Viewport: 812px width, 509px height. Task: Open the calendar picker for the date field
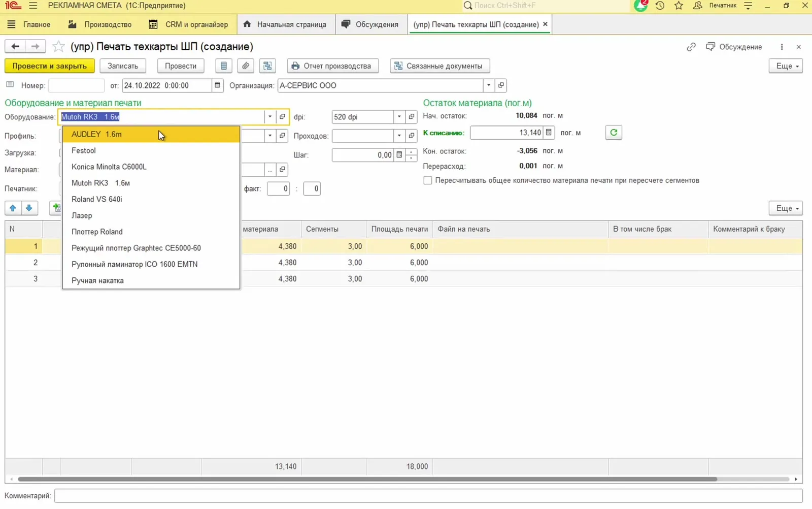(218, 85)
